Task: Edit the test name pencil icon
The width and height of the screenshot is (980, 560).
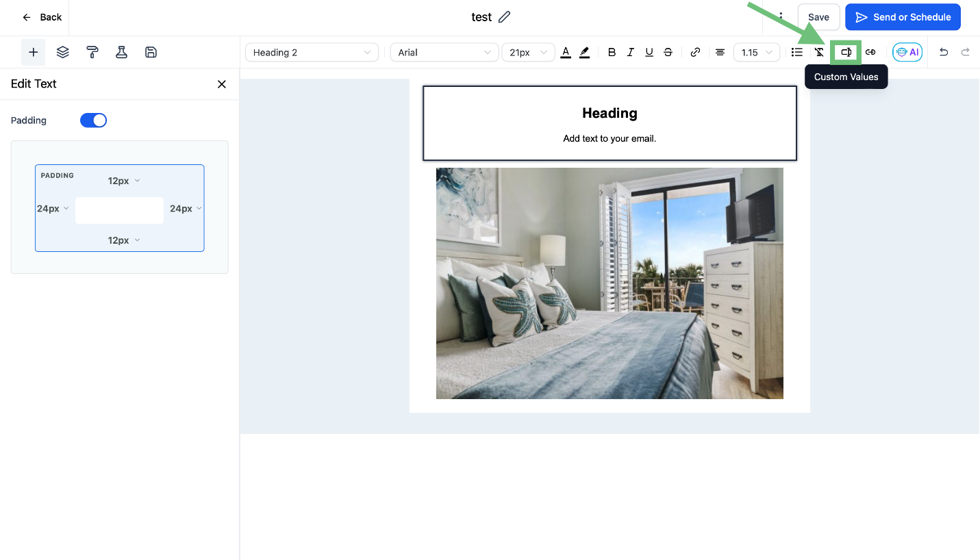Action: (505, 17)
